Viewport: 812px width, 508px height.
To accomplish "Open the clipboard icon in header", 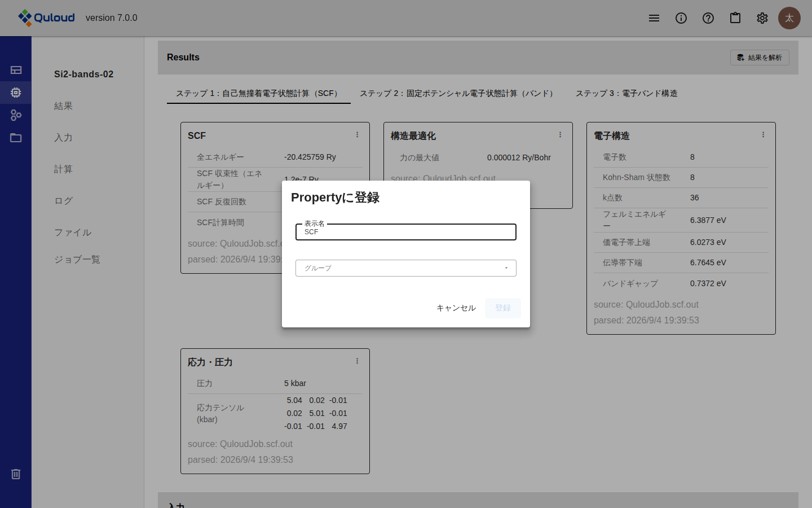I will coord(735,18).
